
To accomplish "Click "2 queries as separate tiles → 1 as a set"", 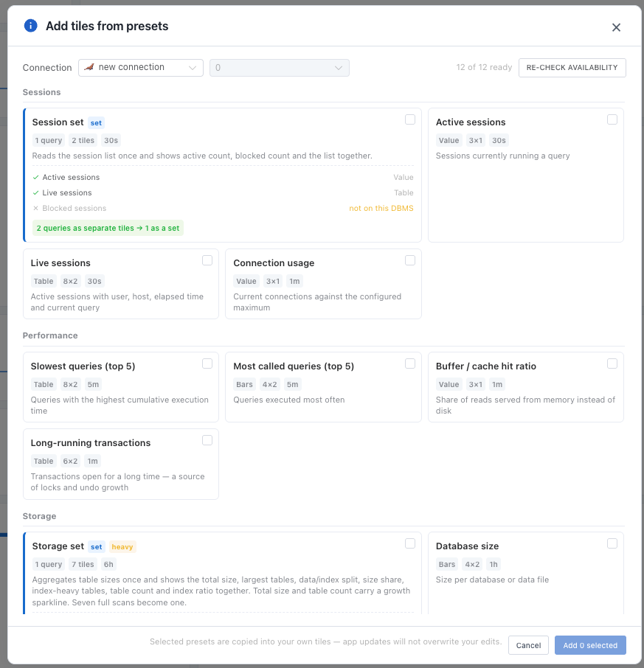I will (108, 229).
